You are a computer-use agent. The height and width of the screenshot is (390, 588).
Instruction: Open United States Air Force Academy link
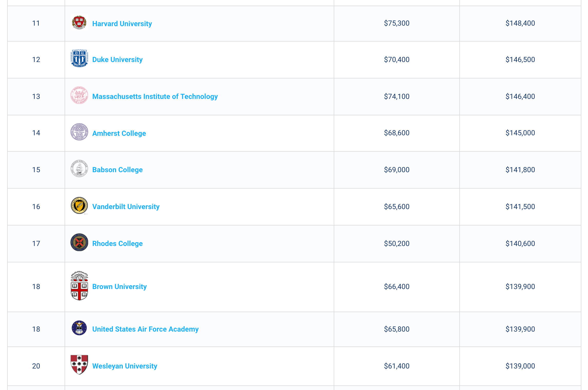[x=145, y=329]
